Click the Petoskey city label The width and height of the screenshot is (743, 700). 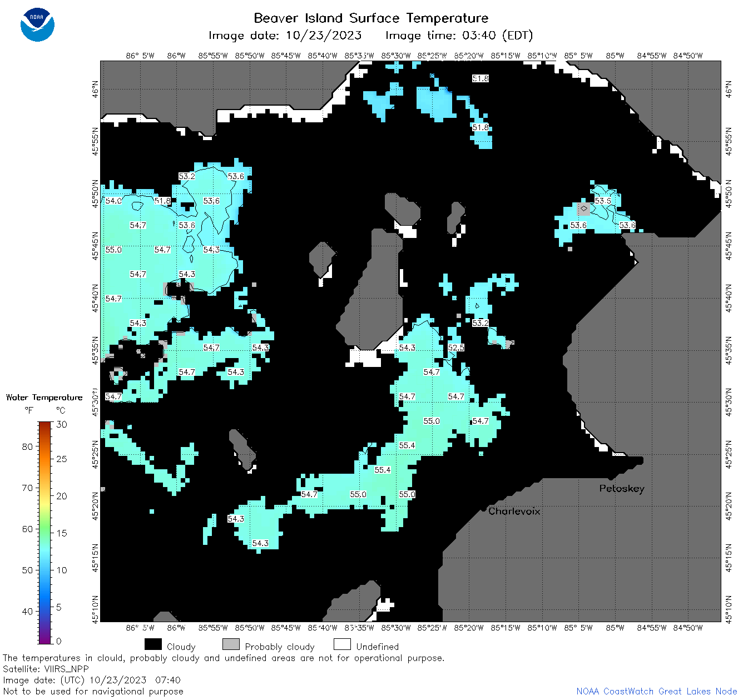622,489
